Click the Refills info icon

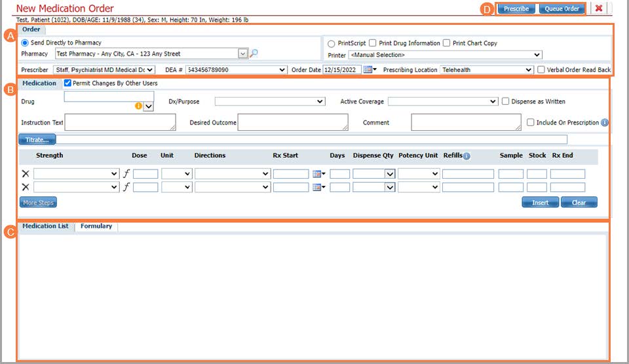(x=466, y=156)
